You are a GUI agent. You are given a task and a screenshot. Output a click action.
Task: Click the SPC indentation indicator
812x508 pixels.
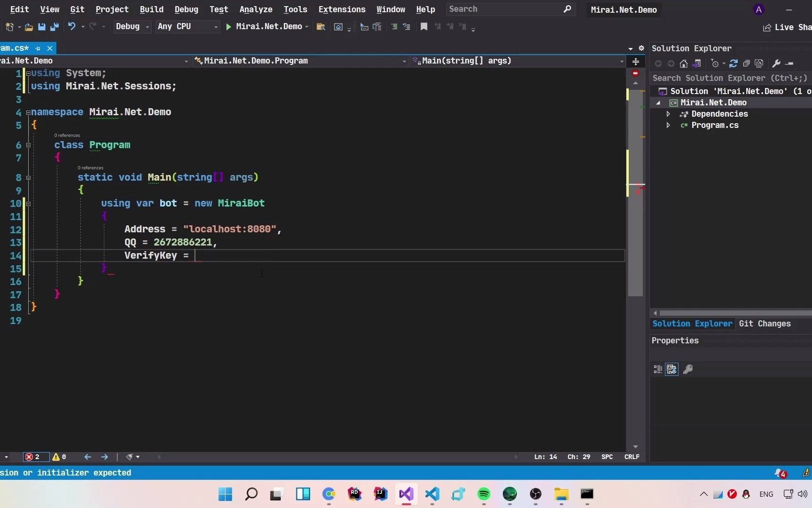pyautogui.click(x=607, y=457)
